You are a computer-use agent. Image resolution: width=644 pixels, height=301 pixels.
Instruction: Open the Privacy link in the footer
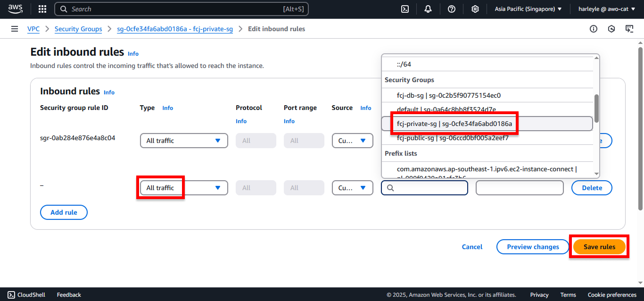[x=539, y=295]
